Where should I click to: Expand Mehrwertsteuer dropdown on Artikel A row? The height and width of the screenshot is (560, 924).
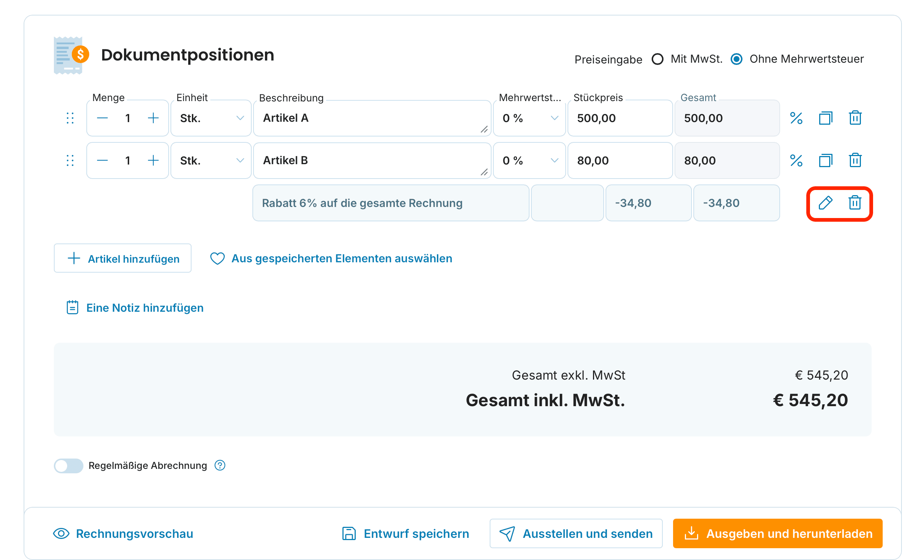point(529,118)
